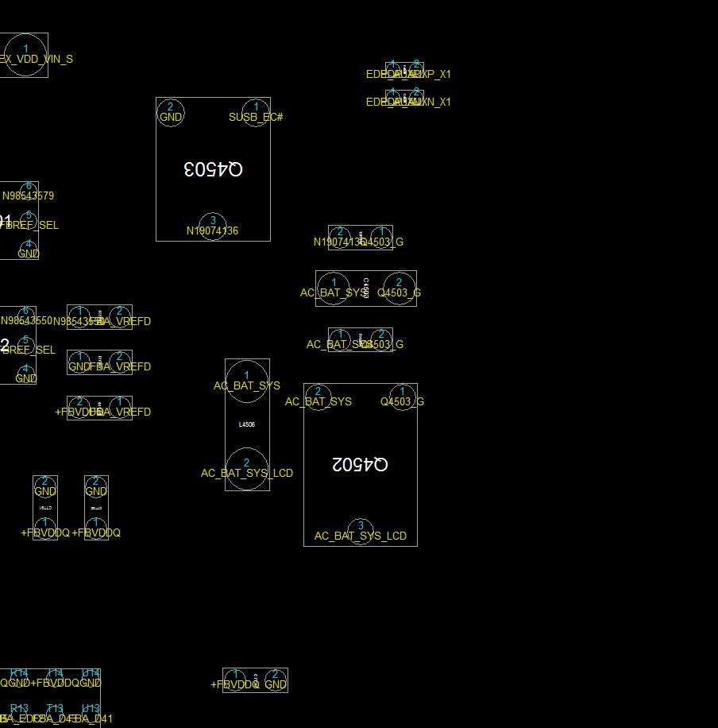
Task: Select pin 2 FBA_VREFD pad of middle resistor
Action: coord(120,362)
